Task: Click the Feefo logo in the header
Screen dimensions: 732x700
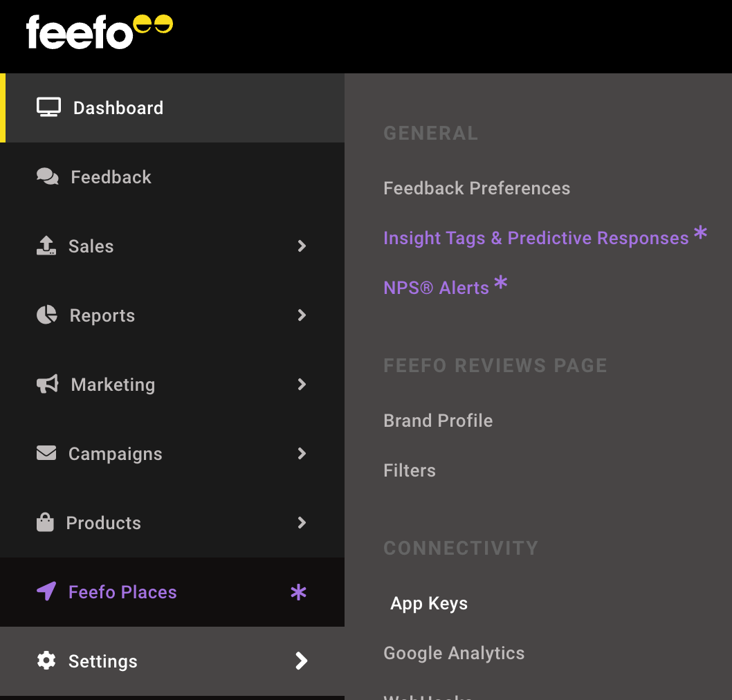Action: pos(100,32)
